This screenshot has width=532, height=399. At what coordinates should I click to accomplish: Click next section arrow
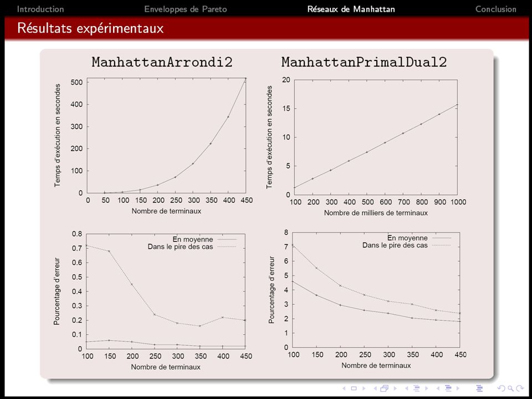click(458, 388)
